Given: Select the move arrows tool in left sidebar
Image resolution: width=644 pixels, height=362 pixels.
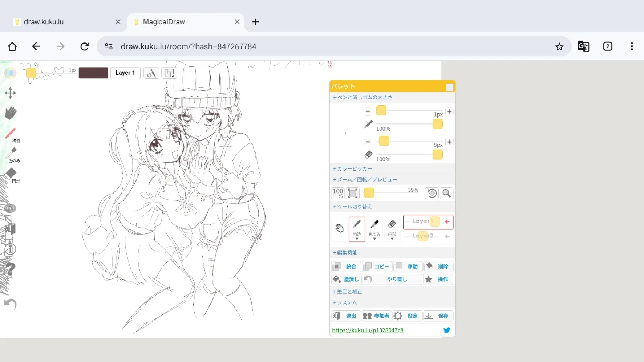Looking at the screenshot, I should pos(10,93).
